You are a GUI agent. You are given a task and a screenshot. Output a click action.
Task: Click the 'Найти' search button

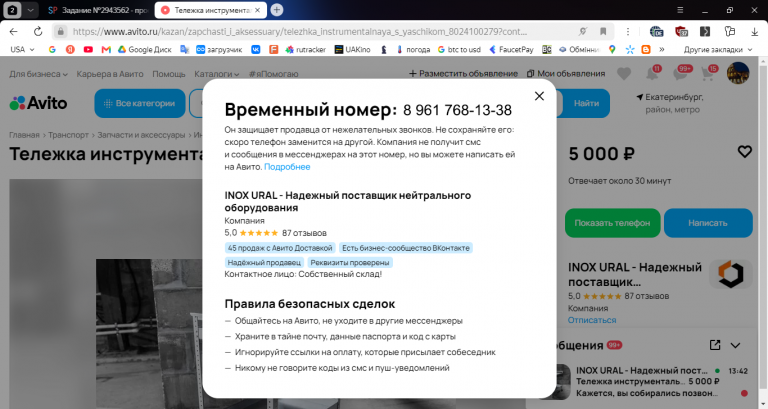pyautogui.click(x=586, y=103)
